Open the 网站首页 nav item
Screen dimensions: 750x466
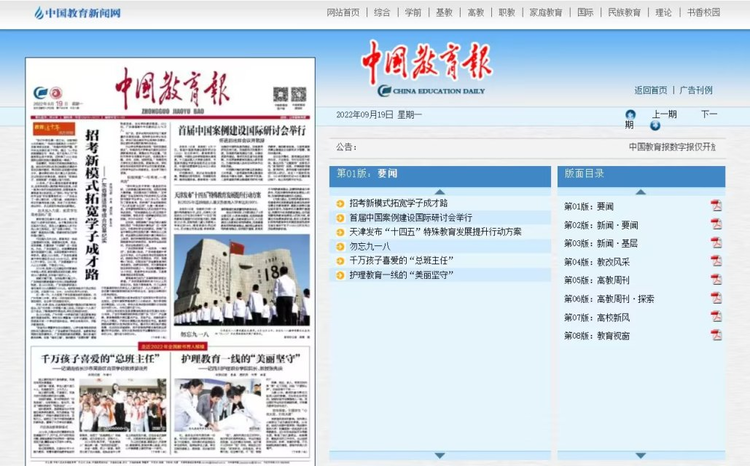pos(343,13)
